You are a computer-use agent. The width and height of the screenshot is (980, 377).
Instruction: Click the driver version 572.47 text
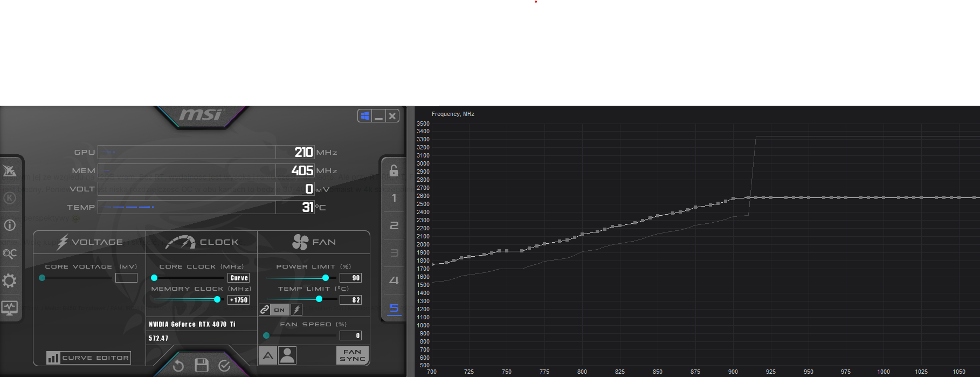(158, 338)
